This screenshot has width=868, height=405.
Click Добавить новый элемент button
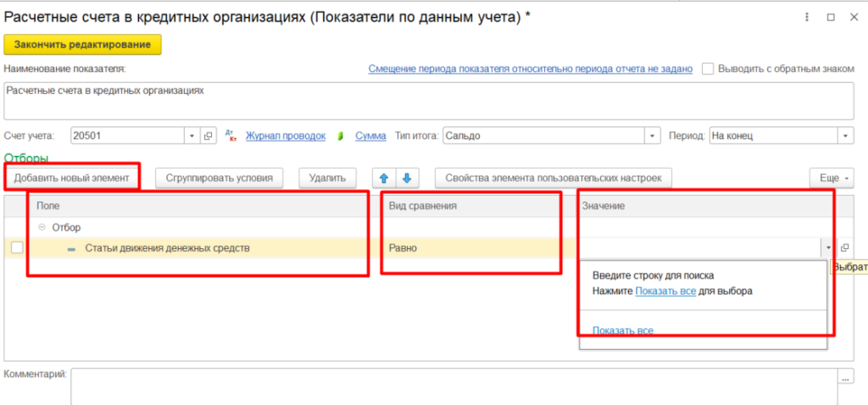[x=72, y=178]
